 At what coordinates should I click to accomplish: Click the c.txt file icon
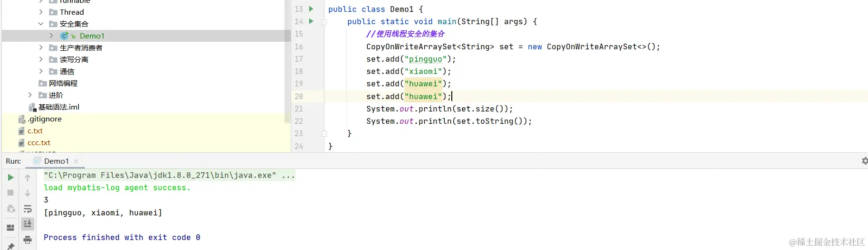tap(21, 131)
